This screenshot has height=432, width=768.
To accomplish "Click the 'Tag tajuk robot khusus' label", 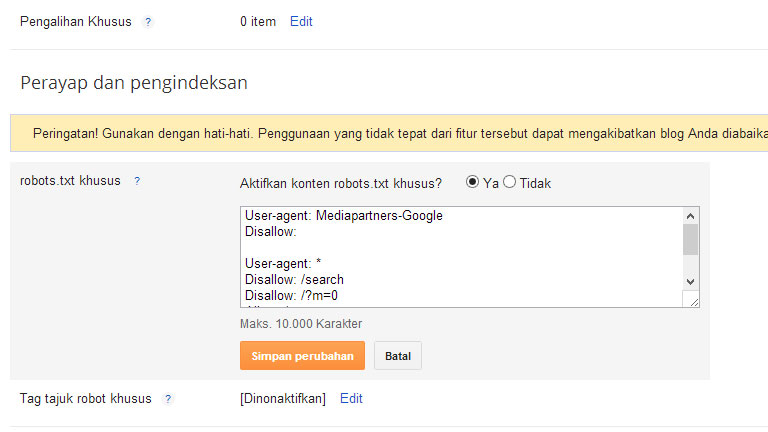I will pyautogui.click(x=86, y=399).
